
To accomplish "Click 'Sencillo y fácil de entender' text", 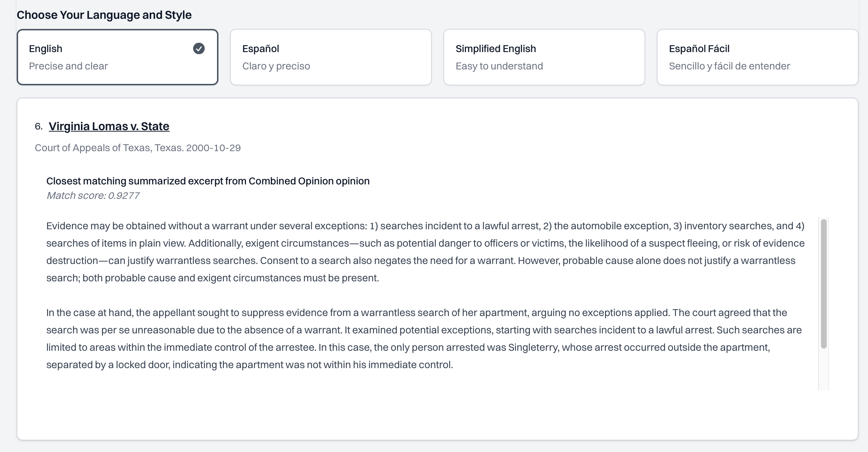I will pos(729,66).
